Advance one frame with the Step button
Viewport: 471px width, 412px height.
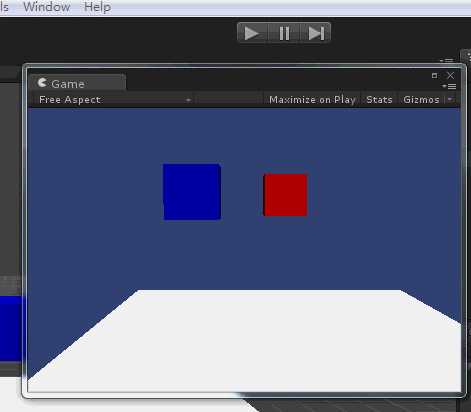click(316, 33)
